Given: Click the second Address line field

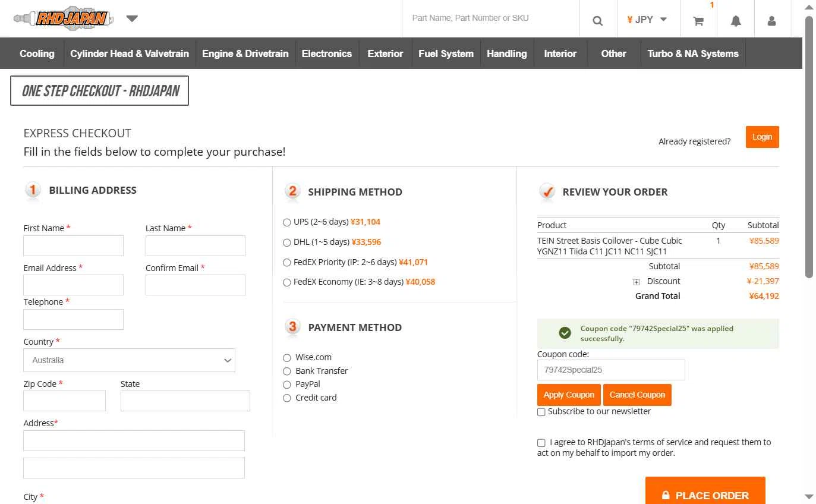Looking at the screenshot, I should click(x=134, y=468).
